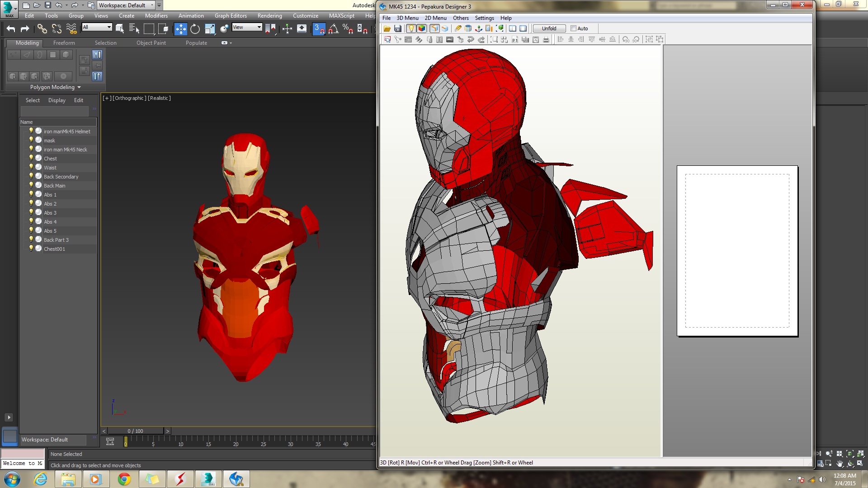Switch to the Freeform ribbon tab

pyautogui.click(x=64, y=43)
